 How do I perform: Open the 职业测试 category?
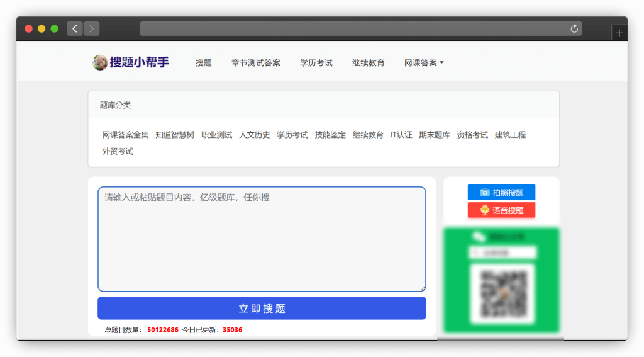click(x=216, y=135)
